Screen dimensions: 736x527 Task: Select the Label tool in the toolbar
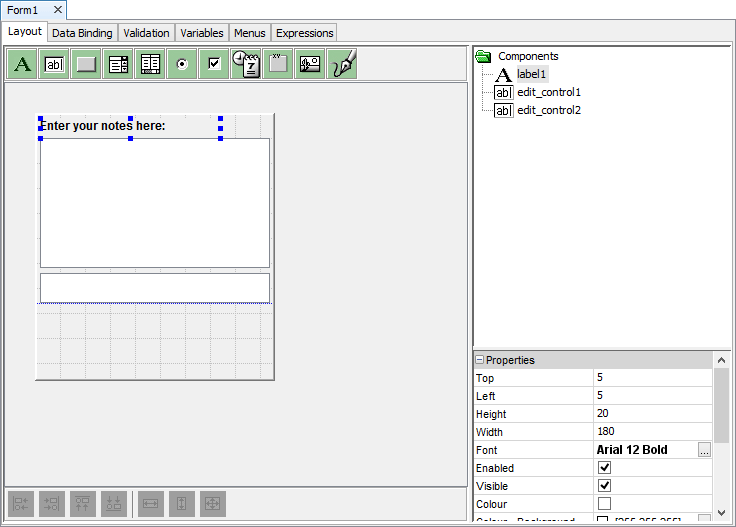23,64
